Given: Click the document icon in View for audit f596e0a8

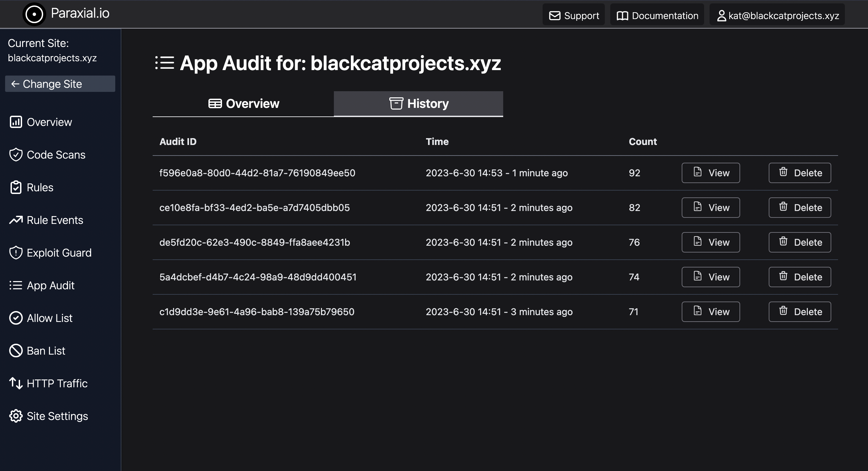Looking at the screenshot, I should (697, 172).
